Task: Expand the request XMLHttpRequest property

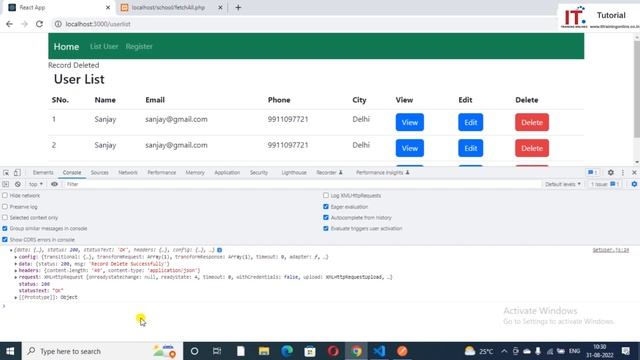Action: pos(16,277)
